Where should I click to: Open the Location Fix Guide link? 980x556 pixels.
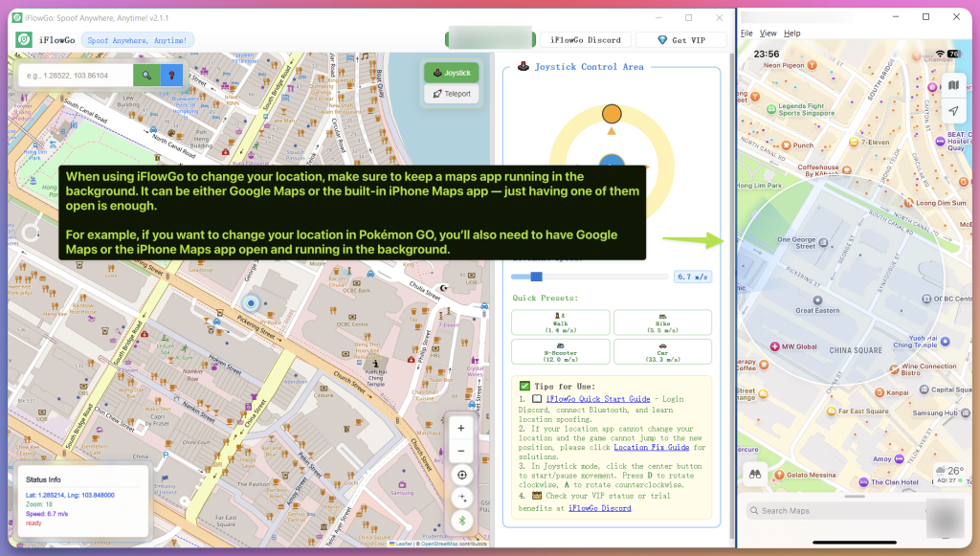point(651,447)
